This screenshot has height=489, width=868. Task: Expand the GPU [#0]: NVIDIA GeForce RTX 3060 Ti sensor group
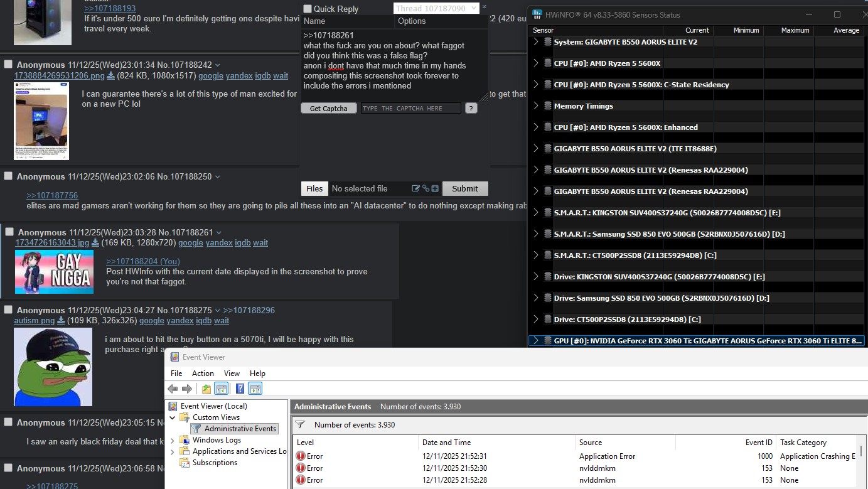click(535, 341)
